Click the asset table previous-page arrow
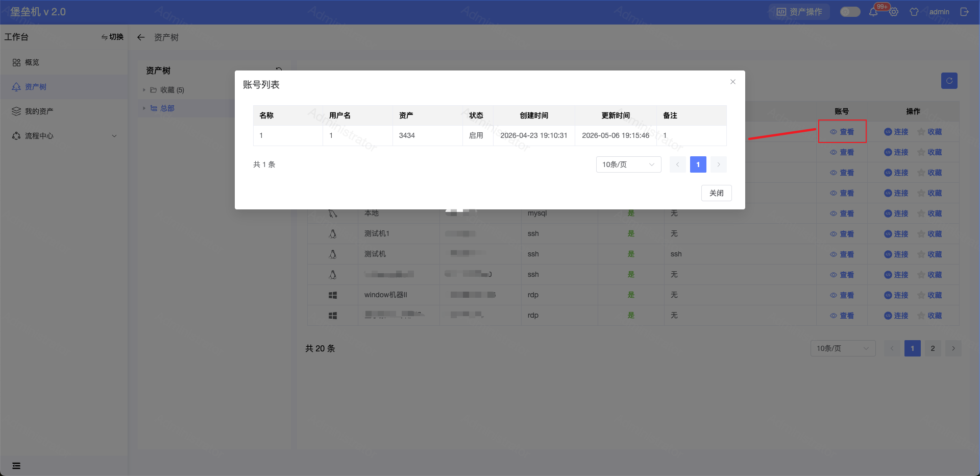 coord(892,348)
